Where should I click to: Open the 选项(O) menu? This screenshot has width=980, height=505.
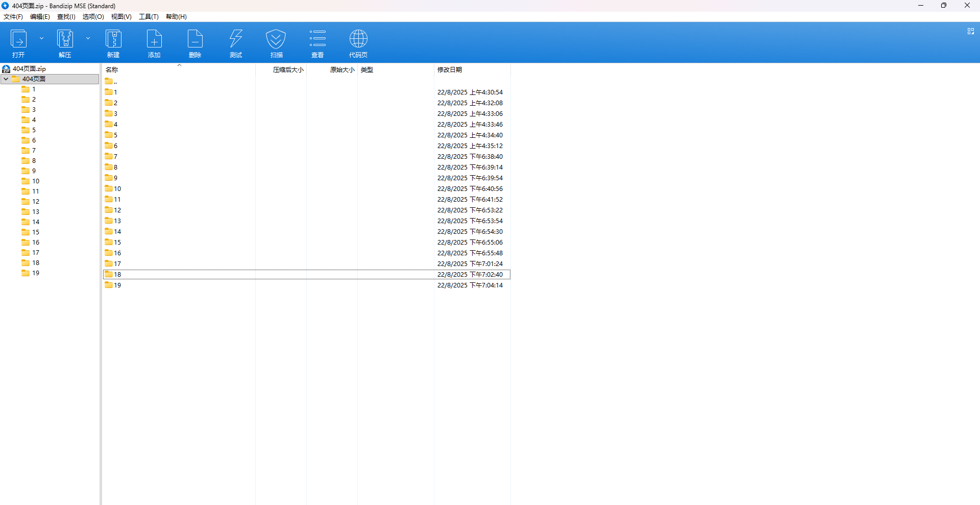click(93, 17)
